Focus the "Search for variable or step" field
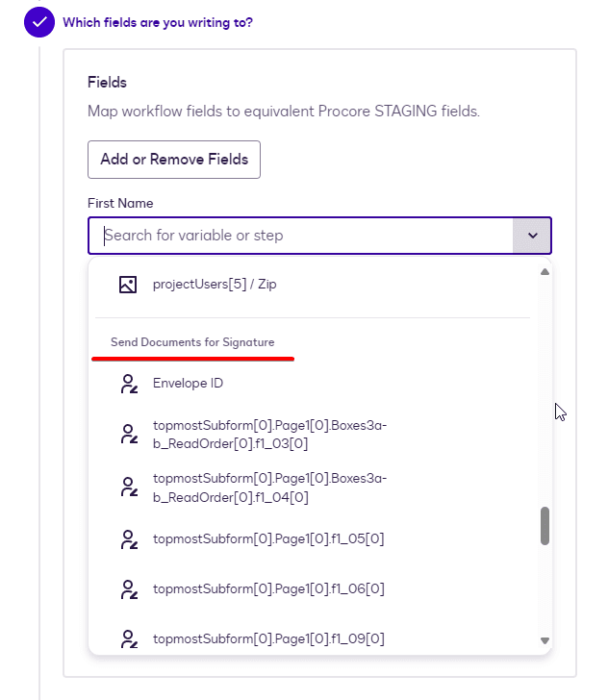The height and width of the screenshot is (700, 608). click(x=303, y=236)
